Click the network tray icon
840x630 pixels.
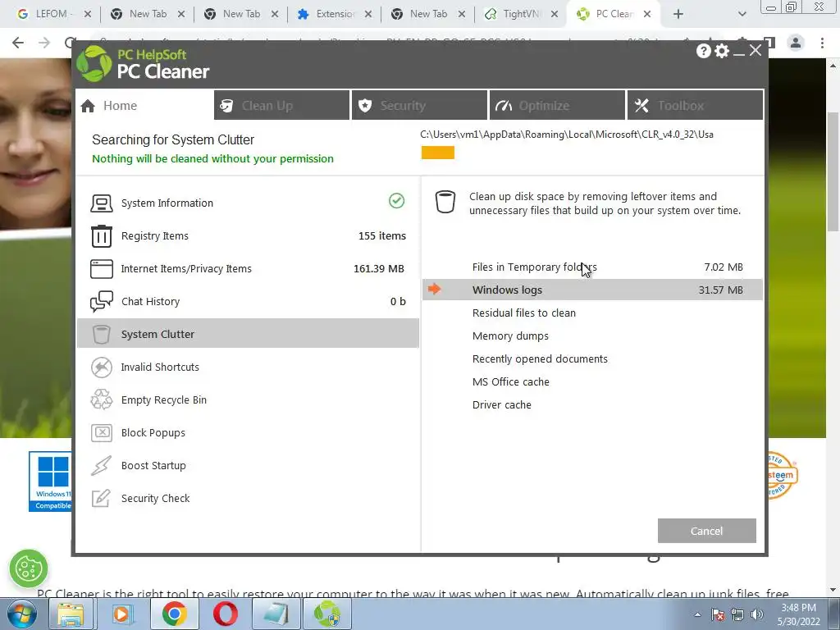(737, 614)
